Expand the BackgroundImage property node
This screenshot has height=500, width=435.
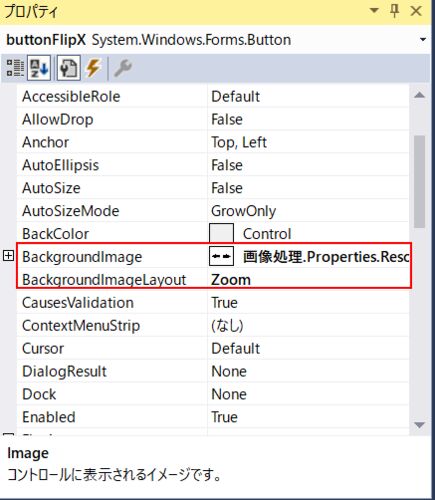click(9, 256)
